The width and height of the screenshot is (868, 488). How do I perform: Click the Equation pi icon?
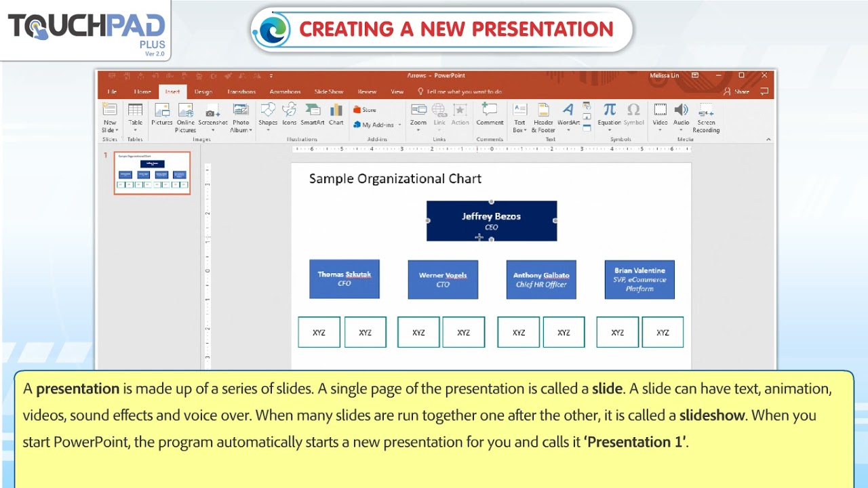click(x=609, y=110)
